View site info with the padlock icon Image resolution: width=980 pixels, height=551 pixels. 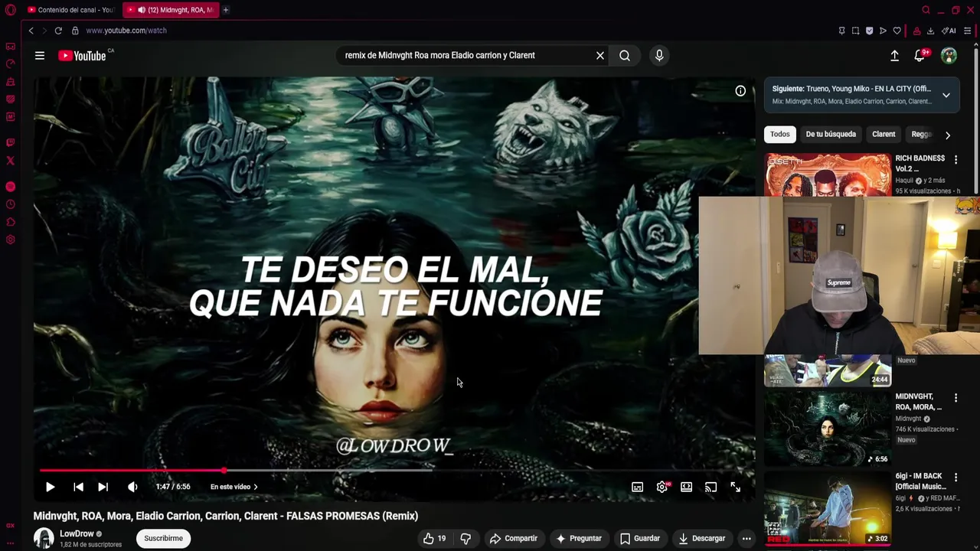click(x=75, y=31)
